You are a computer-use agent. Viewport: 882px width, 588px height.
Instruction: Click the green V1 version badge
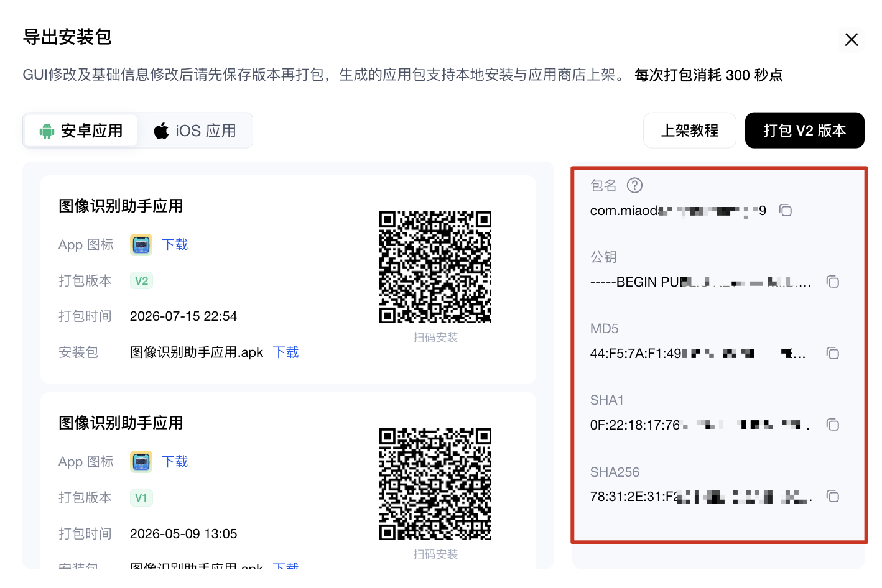pos(141,498)
